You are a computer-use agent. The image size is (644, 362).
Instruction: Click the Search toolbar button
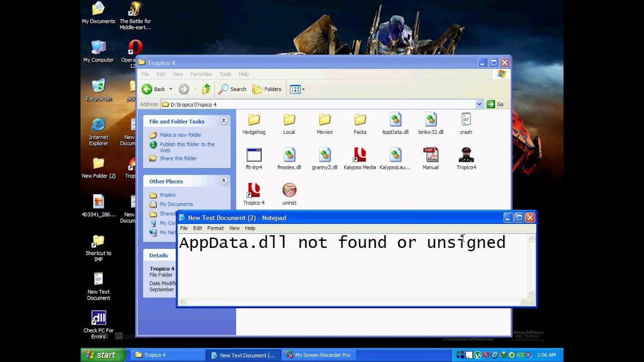click(x=232, y=89)
